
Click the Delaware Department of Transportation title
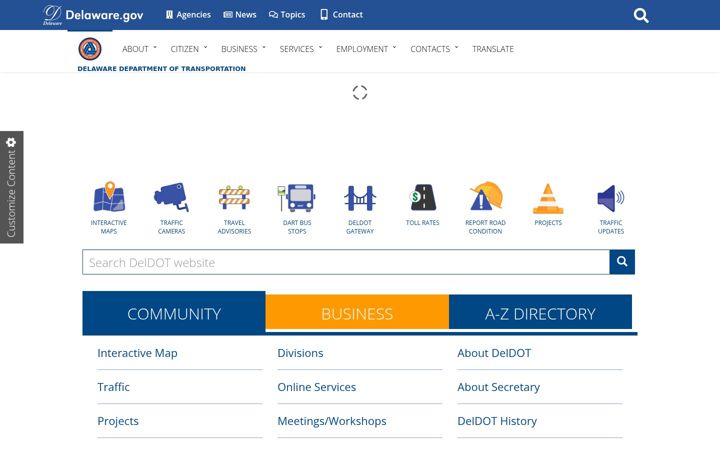pyautogui.click(x=162, y=68)
